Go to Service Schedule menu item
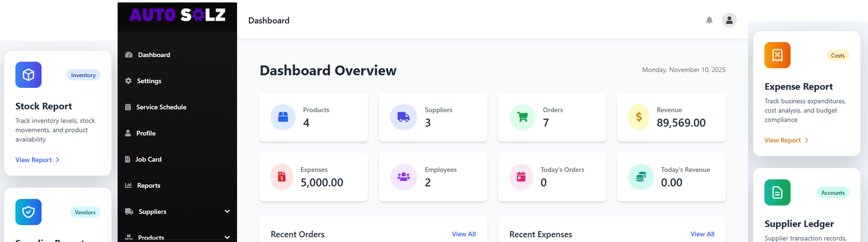Image resolution: width=868 pixels, height=242 pixels. 161,107
